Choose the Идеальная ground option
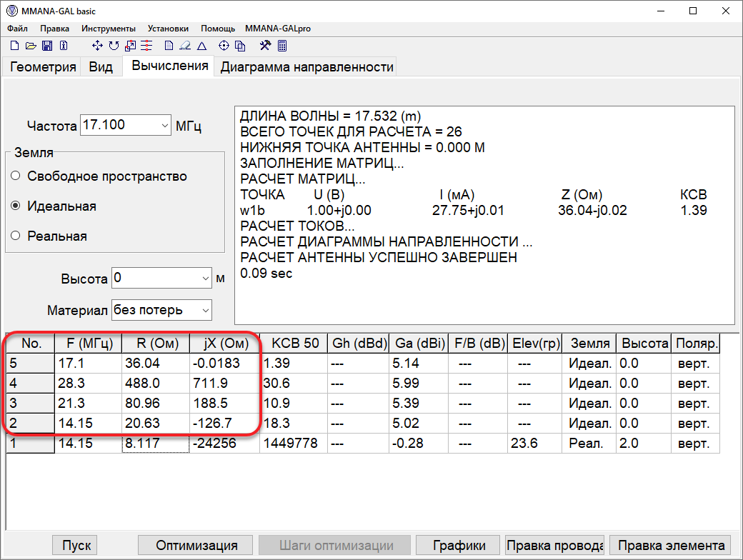743x560 pixels. pos(16,206)
